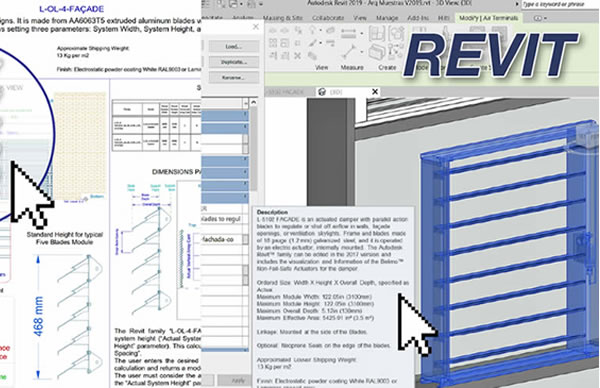Click the Array tool icon

tap(273, 43)
